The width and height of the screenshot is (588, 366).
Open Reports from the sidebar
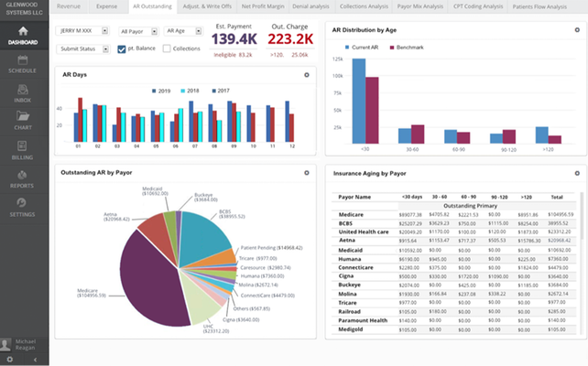point(22,178)
